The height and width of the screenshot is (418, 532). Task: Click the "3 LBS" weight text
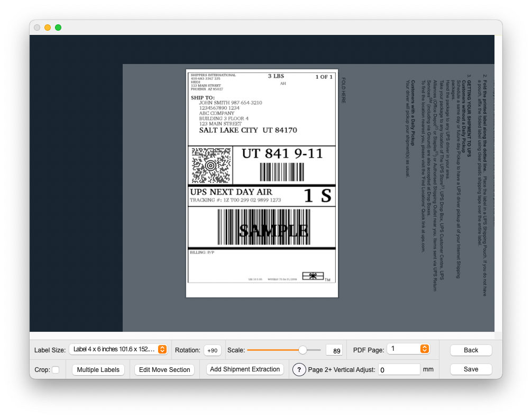276,76
